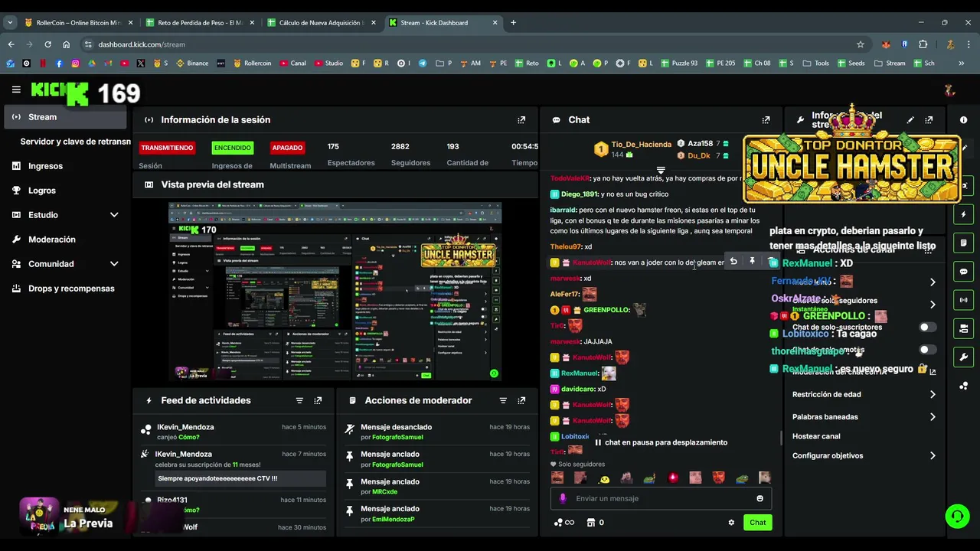This screenshot has height=551, width=980.
Task: Reload the browser page
Action: click(47, 44)
